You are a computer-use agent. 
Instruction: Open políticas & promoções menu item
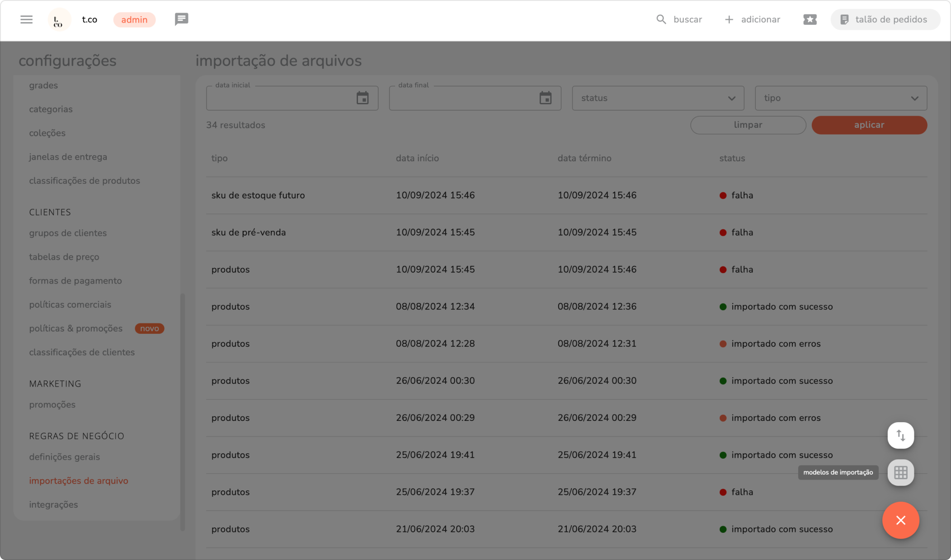[x=76, y=328]
